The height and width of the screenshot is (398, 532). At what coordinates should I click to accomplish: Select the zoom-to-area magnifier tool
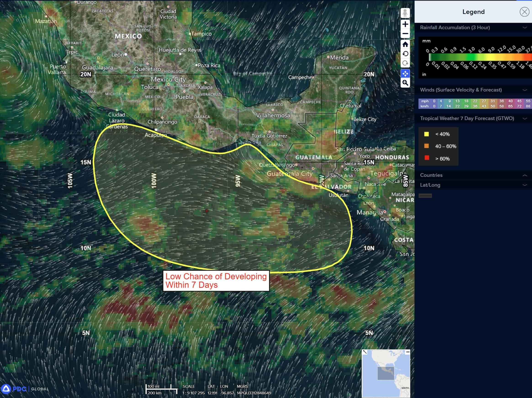pos(405,83)
